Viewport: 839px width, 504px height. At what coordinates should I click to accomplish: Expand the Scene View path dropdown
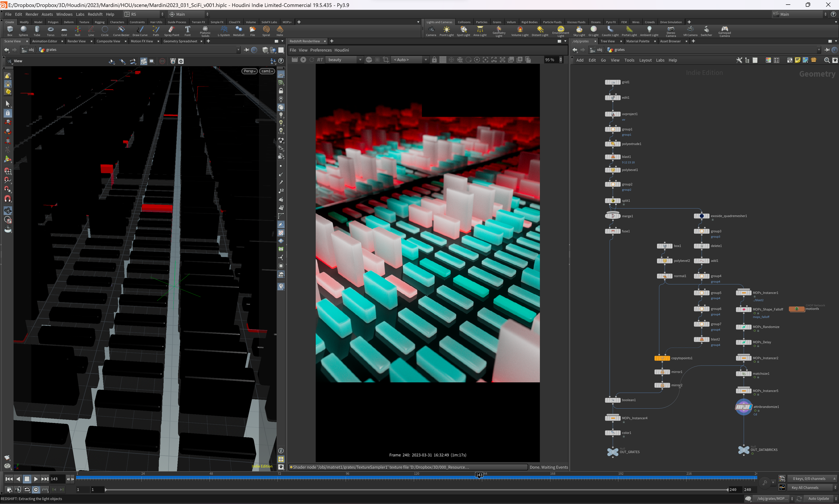pos(238,50)
